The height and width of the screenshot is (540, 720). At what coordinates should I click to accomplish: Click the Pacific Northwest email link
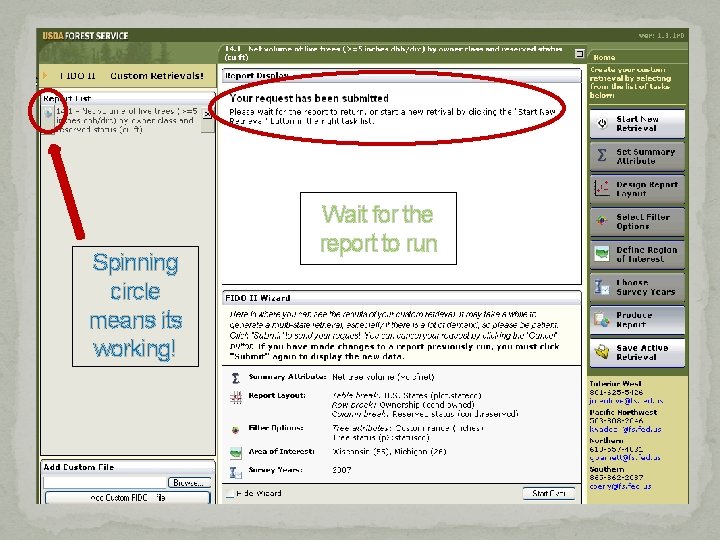(x=625, y=429)
